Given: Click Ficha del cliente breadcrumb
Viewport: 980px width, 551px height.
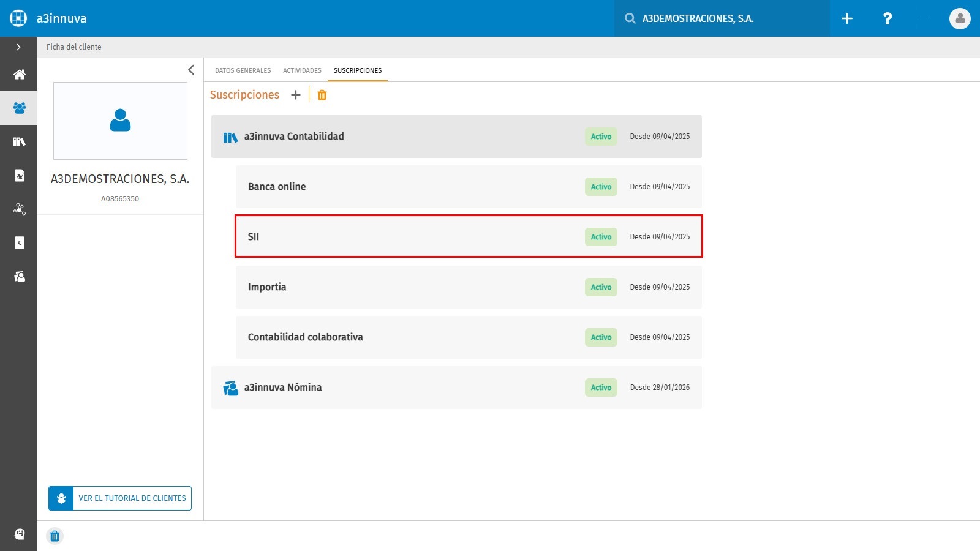Looking at the screenshot, I should tap(74, 47).
